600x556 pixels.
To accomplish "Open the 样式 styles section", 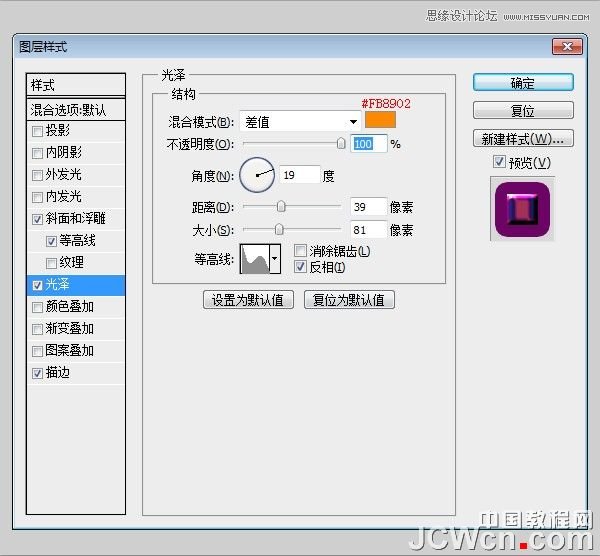I will click(x=76, y=85).
